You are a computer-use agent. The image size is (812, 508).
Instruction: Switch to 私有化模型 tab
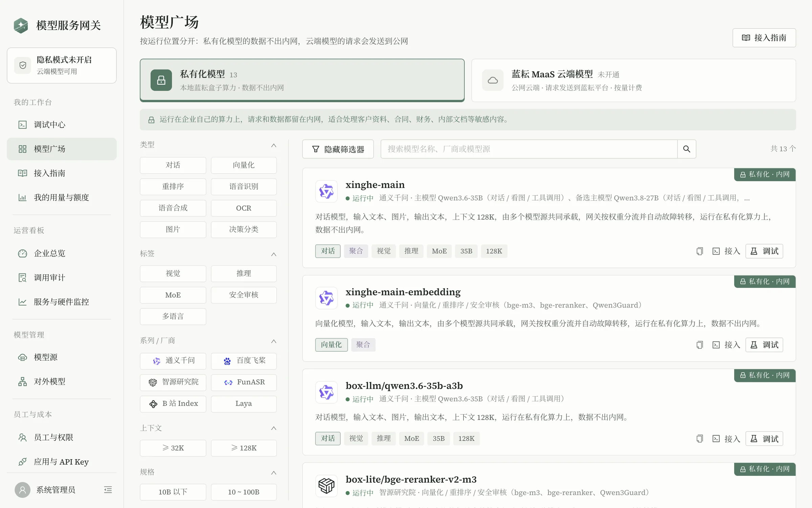pyautogui.click(x=302, y=80)
